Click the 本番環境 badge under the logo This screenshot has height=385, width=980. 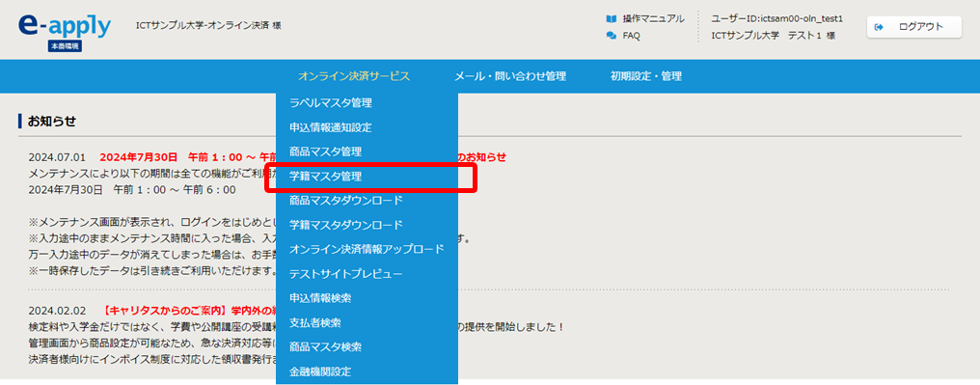(65, 46)
